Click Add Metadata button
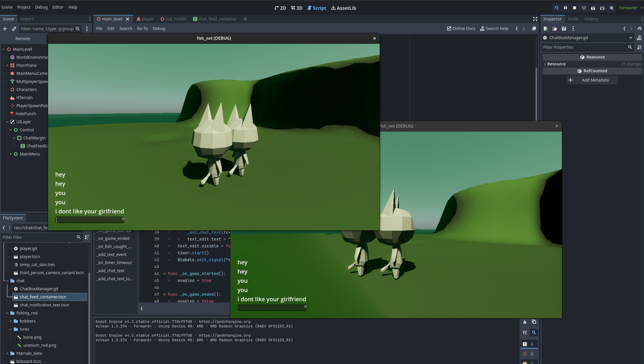Screen dimensions: 644x364 tap(592, 80)
